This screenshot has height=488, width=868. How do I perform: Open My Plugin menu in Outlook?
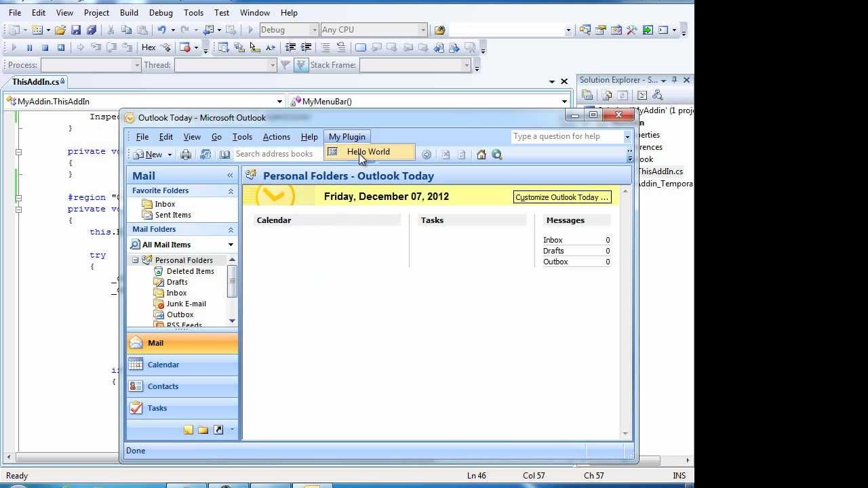[x=347, y=137]
